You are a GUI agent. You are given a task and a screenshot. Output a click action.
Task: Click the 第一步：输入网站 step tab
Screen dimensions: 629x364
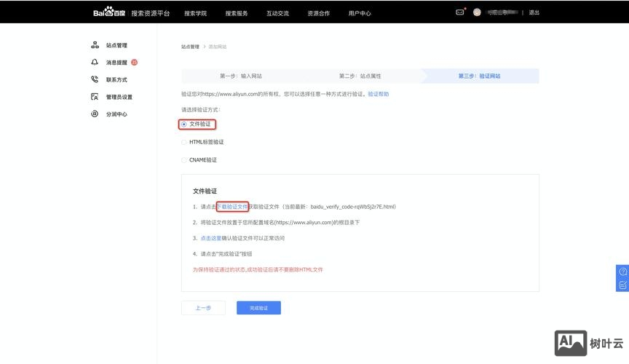pos(241,76)
